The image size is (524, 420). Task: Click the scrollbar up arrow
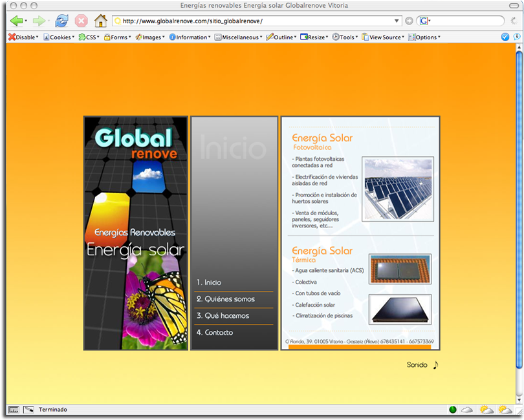(519, 47)
